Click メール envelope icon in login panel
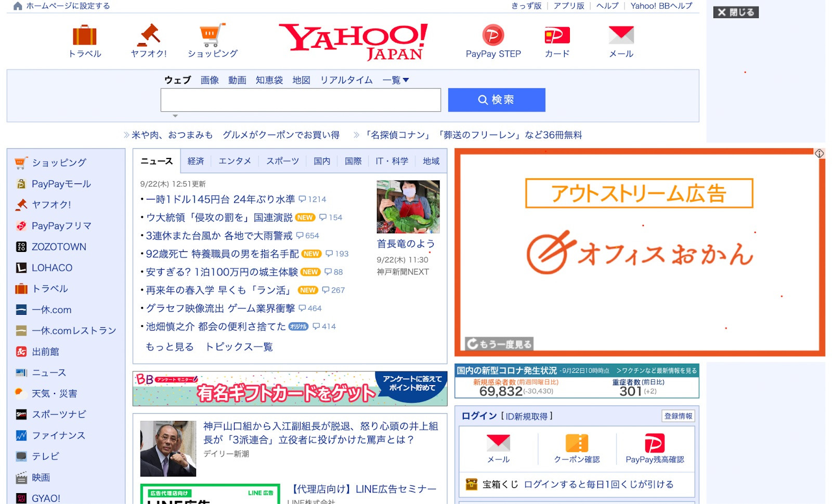The image size is (832, 504). pos(498,443)
